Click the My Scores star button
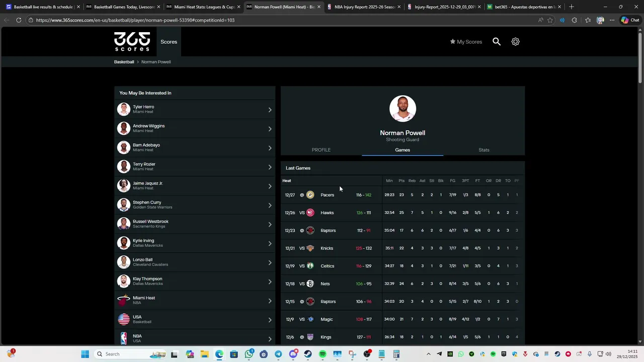Image resolution: width=644 pixels, height=362 pixels. click(466, 42)
